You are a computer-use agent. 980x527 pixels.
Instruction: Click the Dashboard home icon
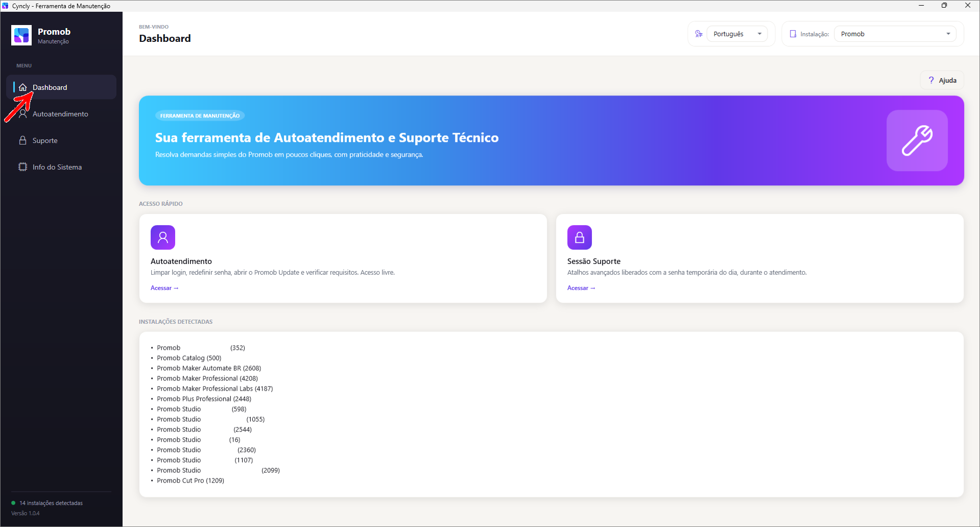pyautogui.click(x=23, y=87)
